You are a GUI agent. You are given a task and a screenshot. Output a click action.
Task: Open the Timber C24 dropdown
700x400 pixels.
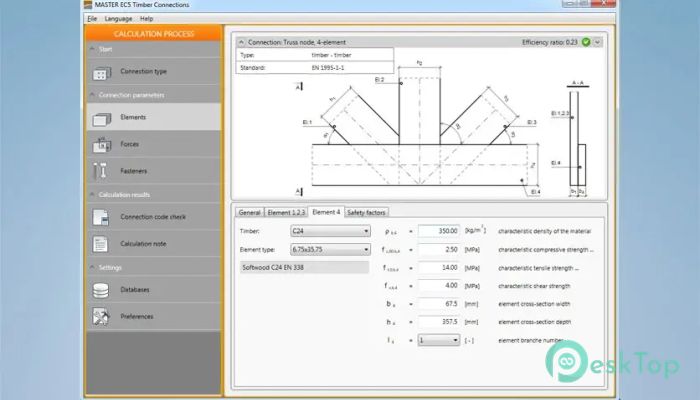[330, 231]
